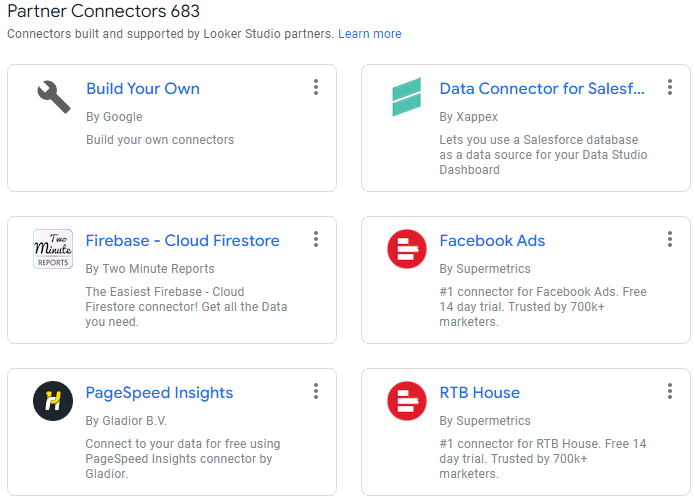Click the Build Your Own wrench icon
Screen dimensions: 695x499
[53, 97]
